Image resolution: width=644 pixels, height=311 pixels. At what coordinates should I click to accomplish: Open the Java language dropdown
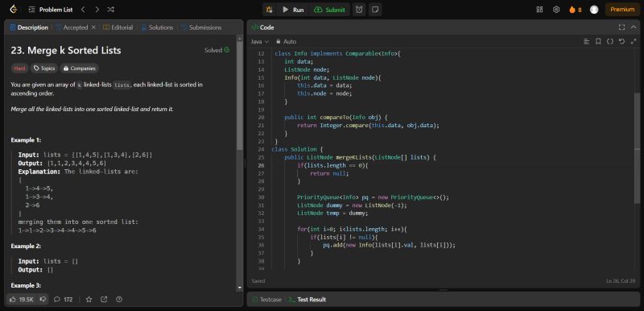260,42
